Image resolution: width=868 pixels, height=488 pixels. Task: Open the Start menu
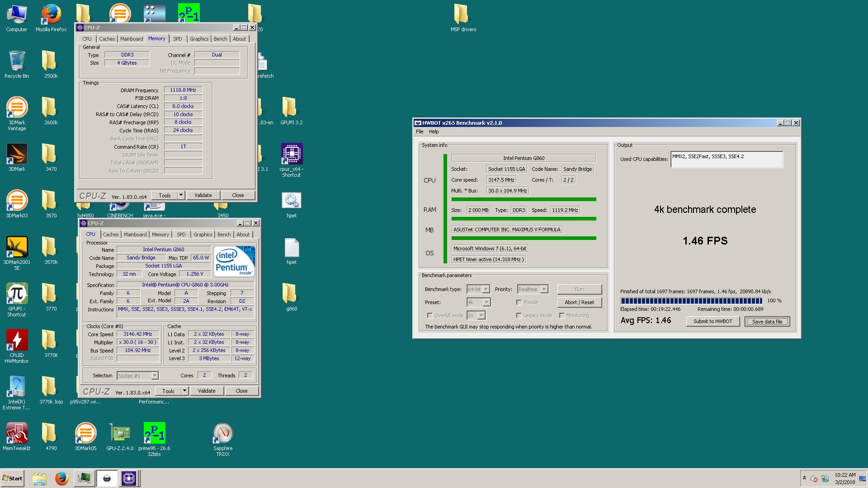pos(13,479)
